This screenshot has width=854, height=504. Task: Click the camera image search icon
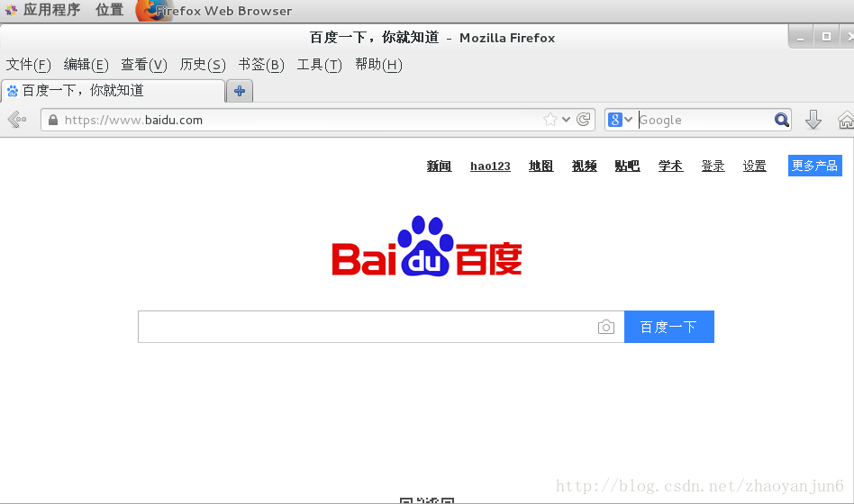[x=605, y=327]
